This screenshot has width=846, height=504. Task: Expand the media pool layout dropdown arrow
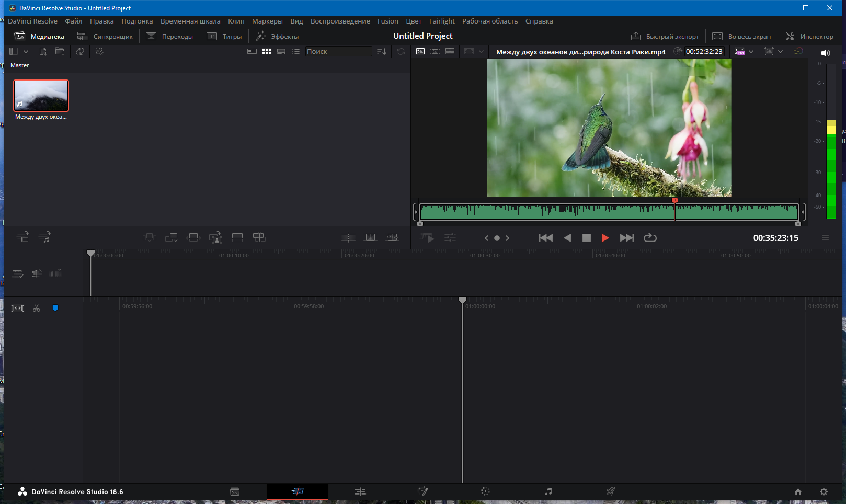[x=26, y=51]
